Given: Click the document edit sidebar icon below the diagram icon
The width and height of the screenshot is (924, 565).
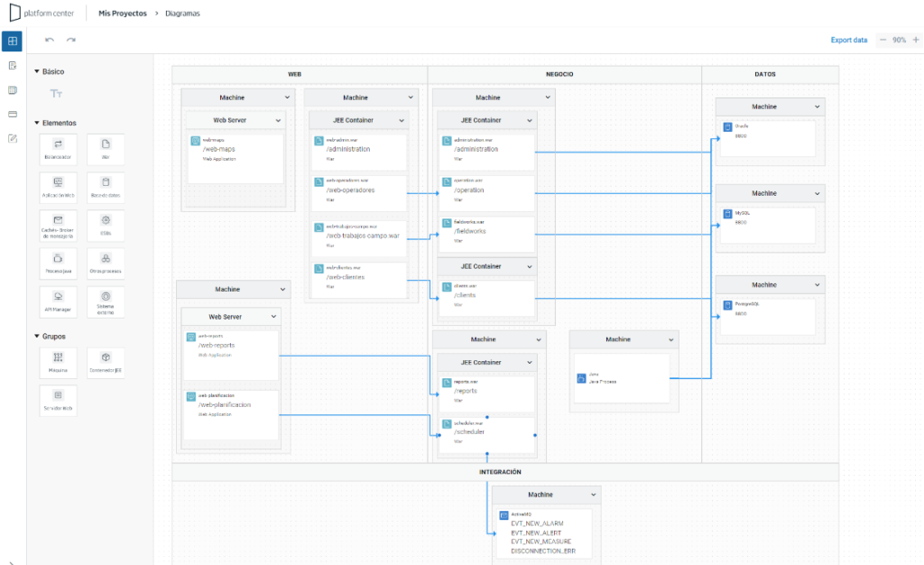Looking at the screenshot, I should [x=13, y=65].
